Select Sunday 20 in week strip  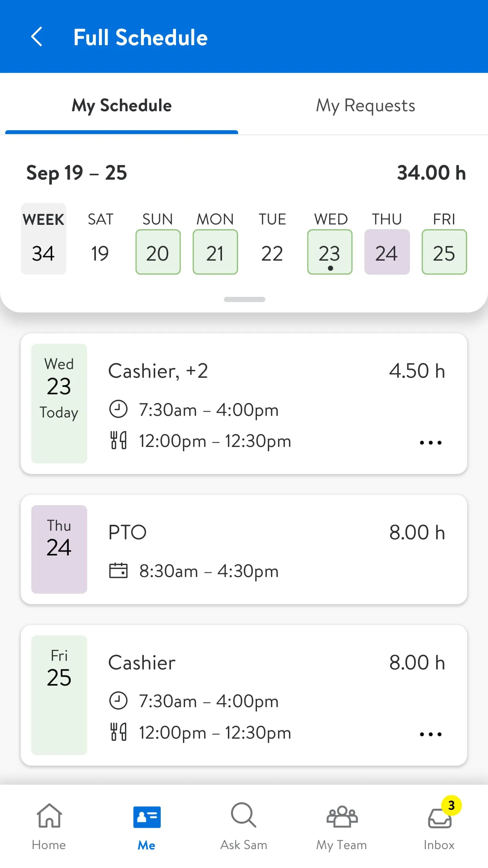click(158, 252)
